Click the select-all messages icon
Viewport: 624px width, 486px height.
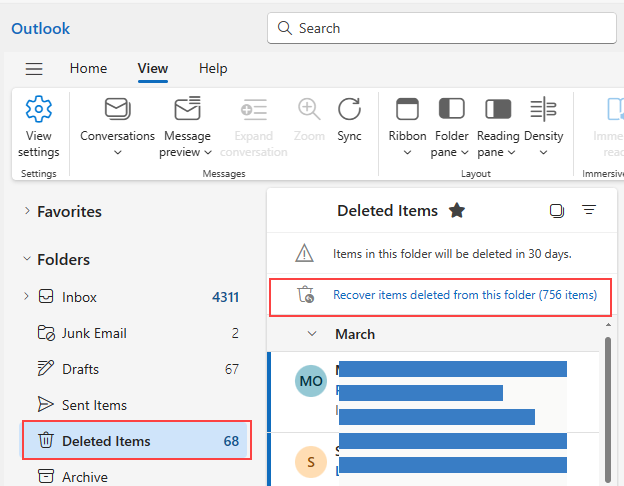(557, 211)
